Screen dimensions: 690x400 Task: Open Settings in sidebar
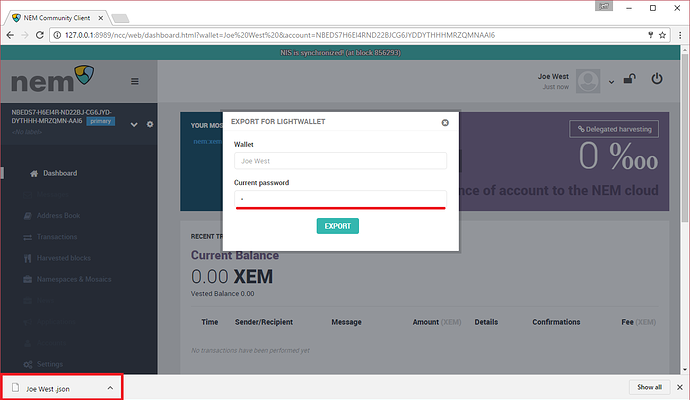(x=50, y=364)
